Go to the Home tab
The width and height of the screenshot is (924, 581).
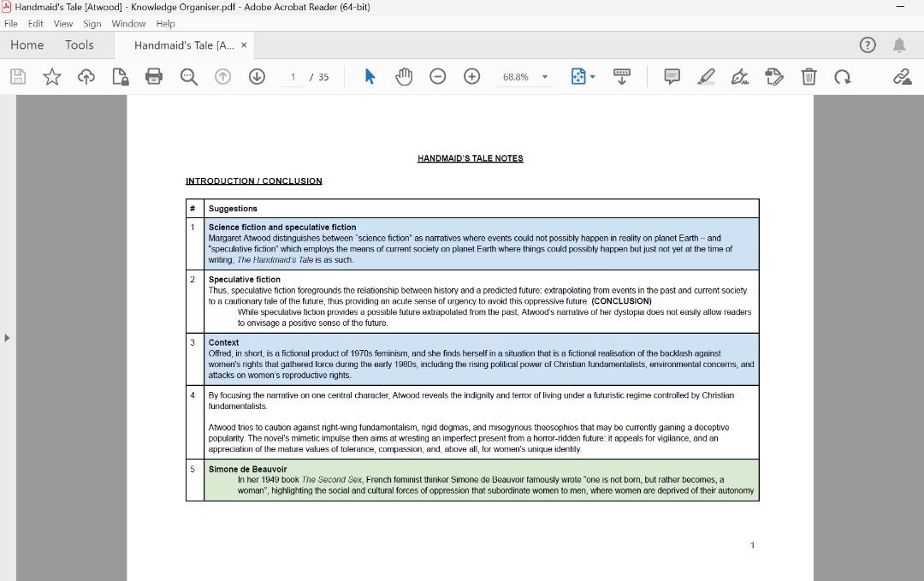click(x=27, y=45)
